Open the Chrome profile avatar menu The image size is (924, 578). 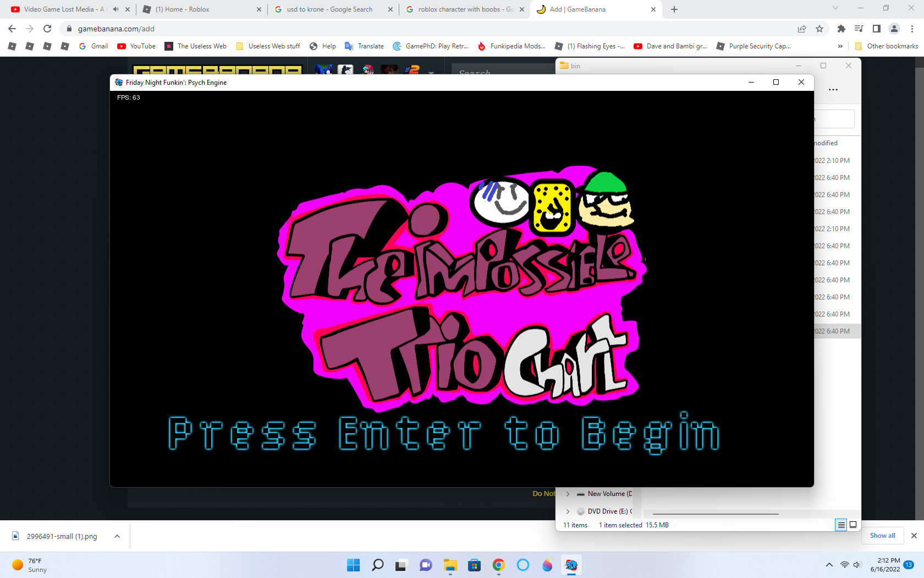pyautogui.click(x=893, y=29)
